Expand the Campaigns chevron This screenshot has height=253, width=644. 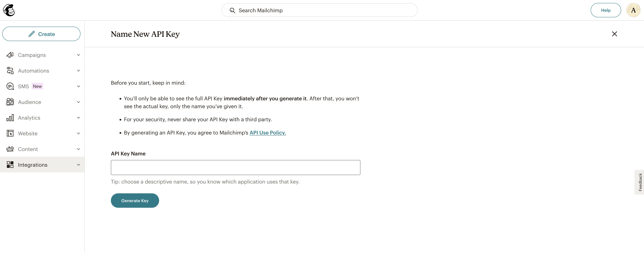click(x=78, y=55)
